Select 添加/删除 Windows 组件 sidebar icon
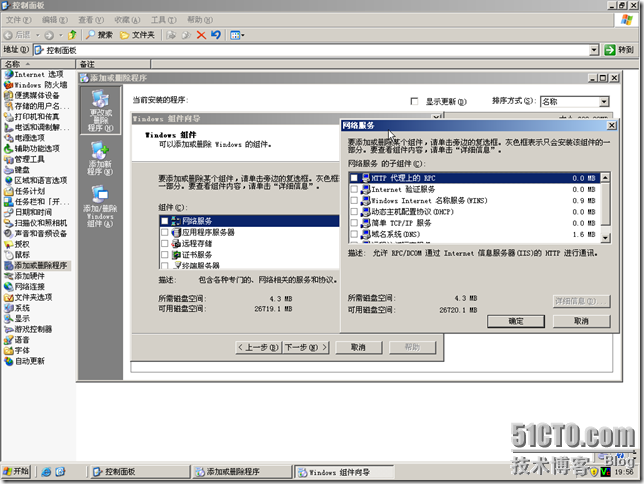 tap(100, 206)
